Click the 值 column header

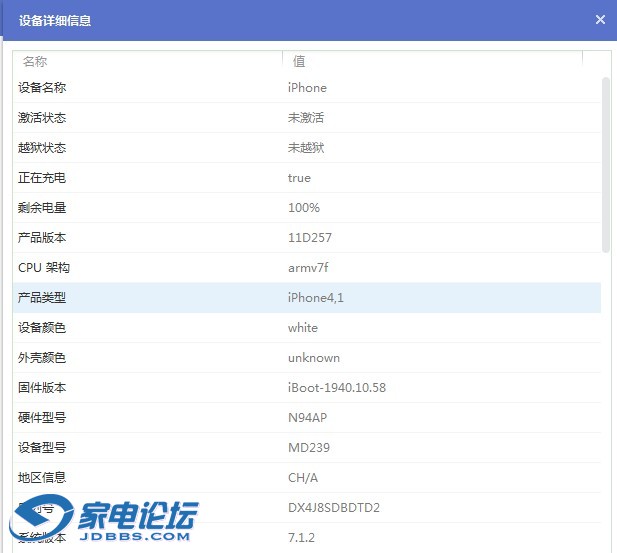point(299,61)
